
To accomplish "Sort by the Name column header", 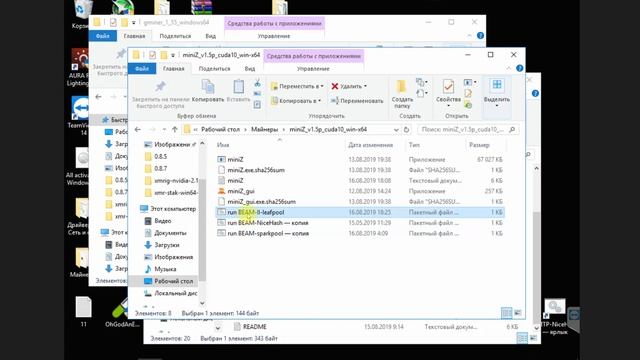I will click(223, 145).
